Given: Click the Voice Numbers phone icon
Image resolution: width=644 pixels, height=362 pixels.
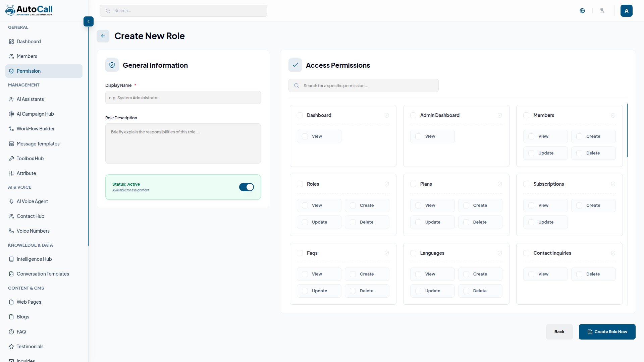Looking at the screenshot, I should 11,231.
